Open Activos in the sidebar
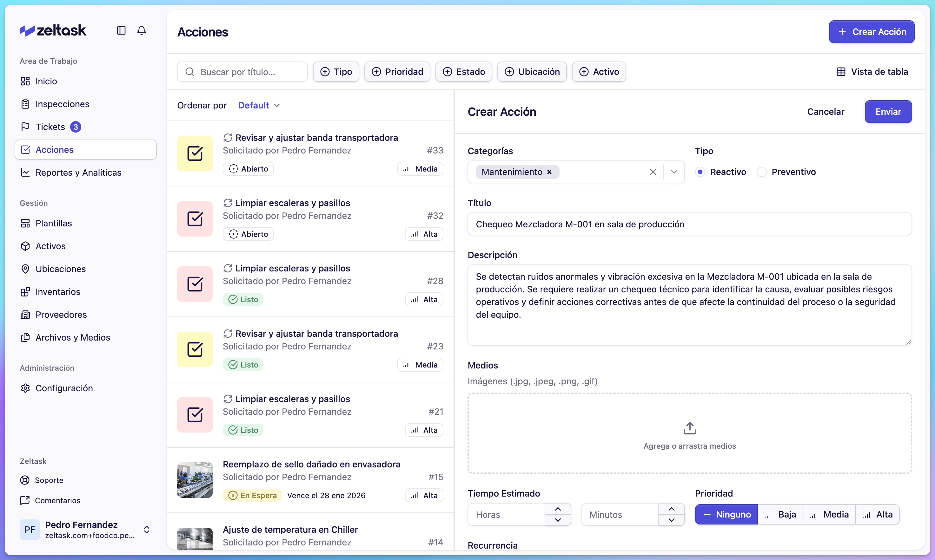The height and width of the screenshot is (560, 935). click(50, 246)
